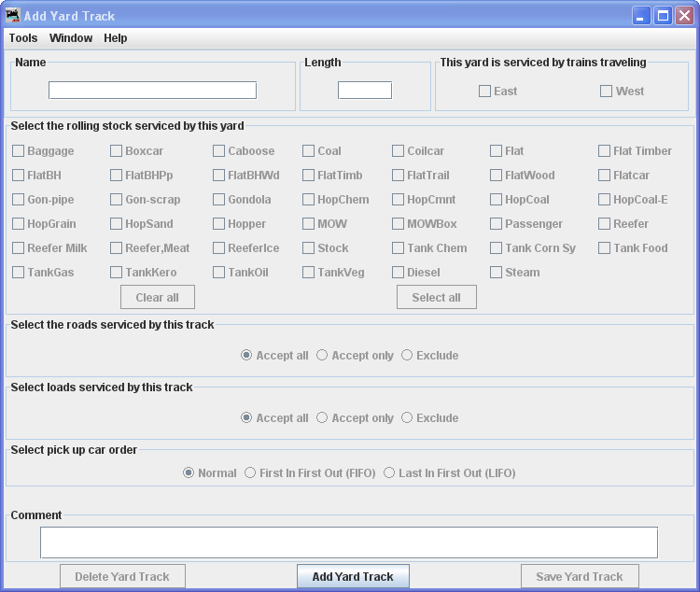Click the yard track Name field

point(152,91)
